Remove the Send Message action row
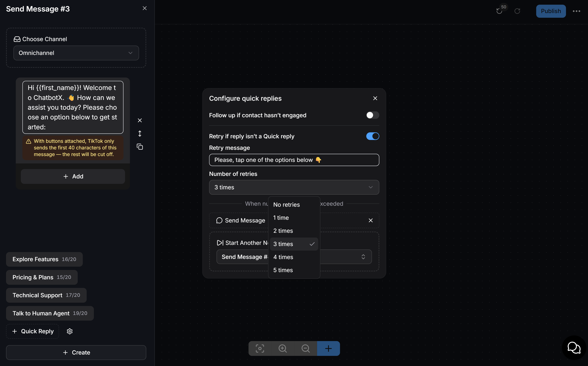 [370, 220]
